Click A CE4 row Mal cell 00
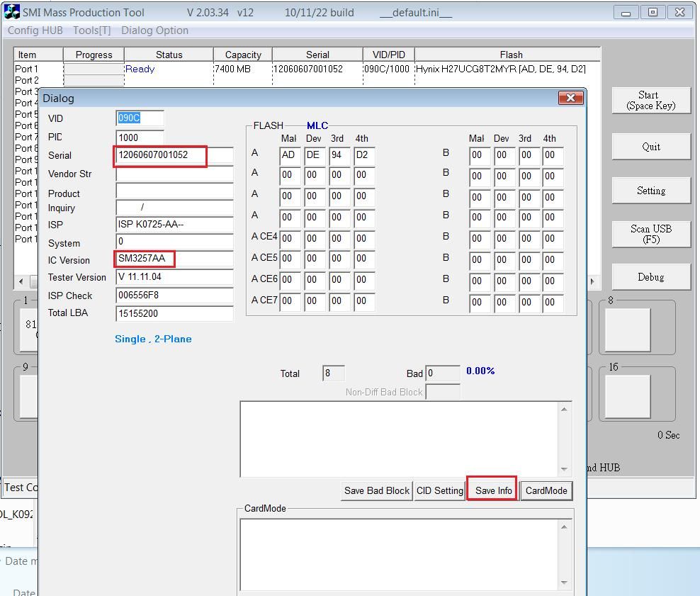The image size is (700, 596). pos(290,239)
